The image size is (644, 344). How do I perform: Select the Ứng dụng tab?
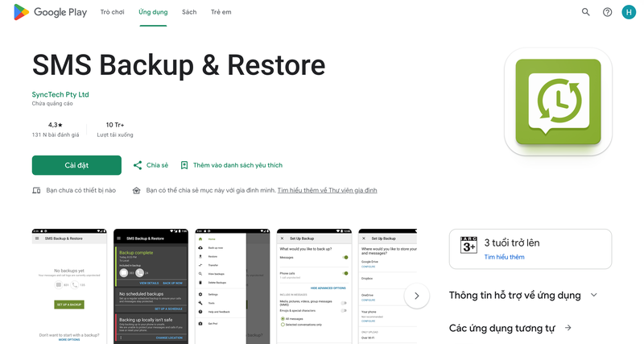(x=153, y=12)
